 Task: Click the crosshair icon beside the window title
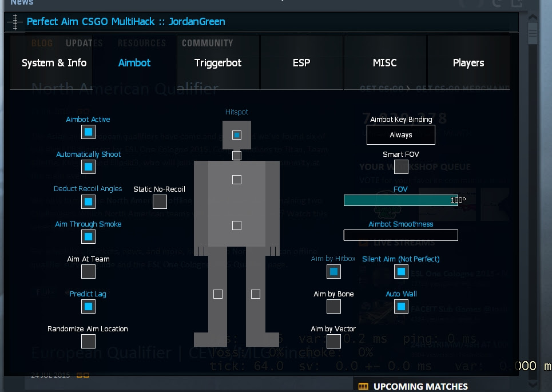[x=15, y=22]
